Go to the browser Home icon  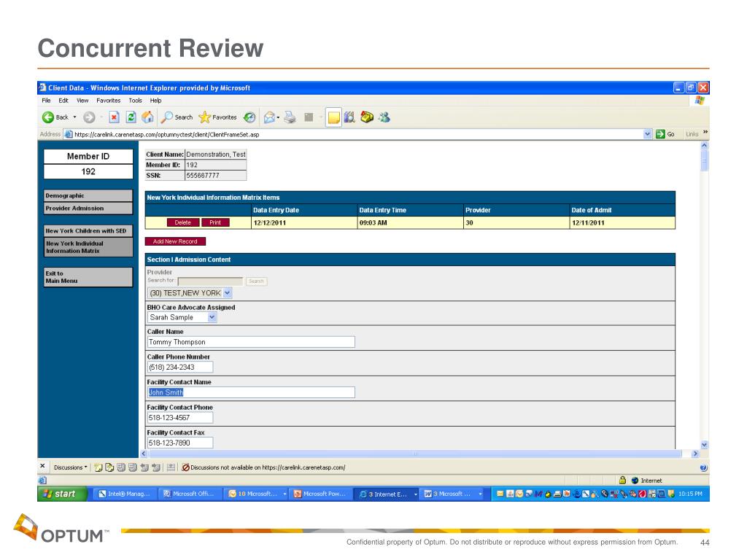148,117
